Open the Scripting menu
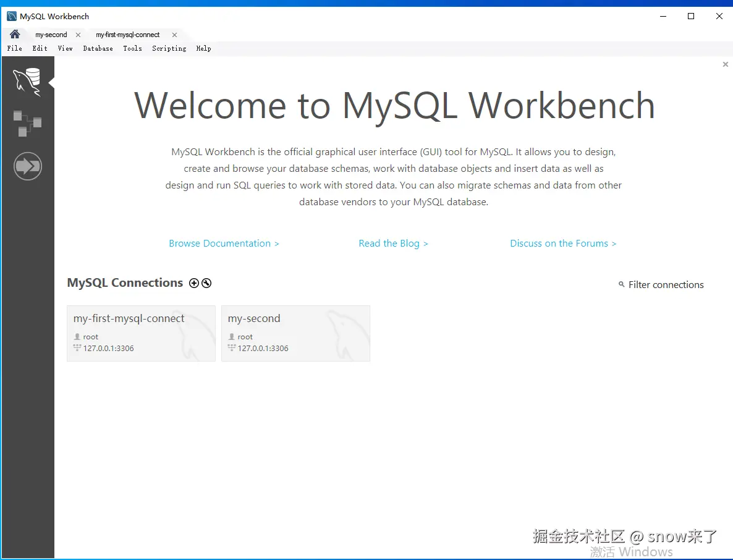This screenshot has width=733, height=560. point(169,48)
